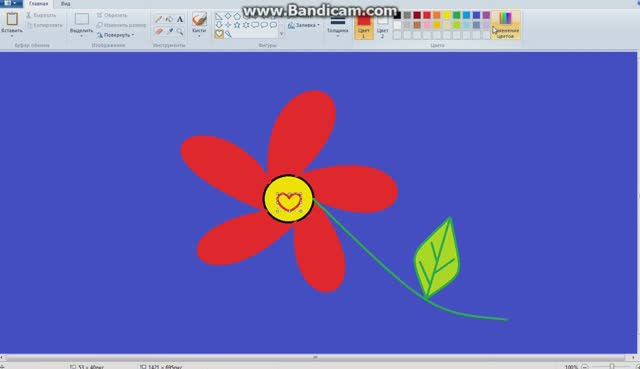
Task: Click the Кисти brushes icon
Action: click(x=199, y=19)
